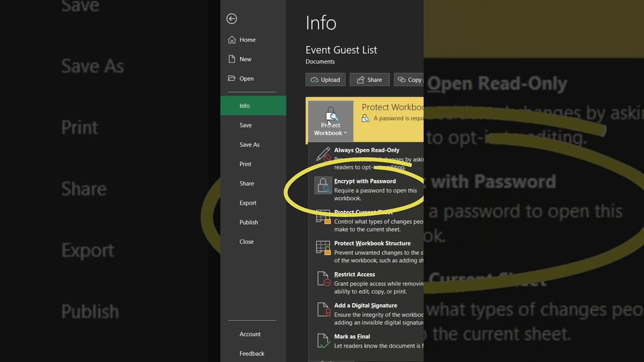This screenshot has height=362, width=644.
Task: Choose Encrypt with Password
Action: 366,190
